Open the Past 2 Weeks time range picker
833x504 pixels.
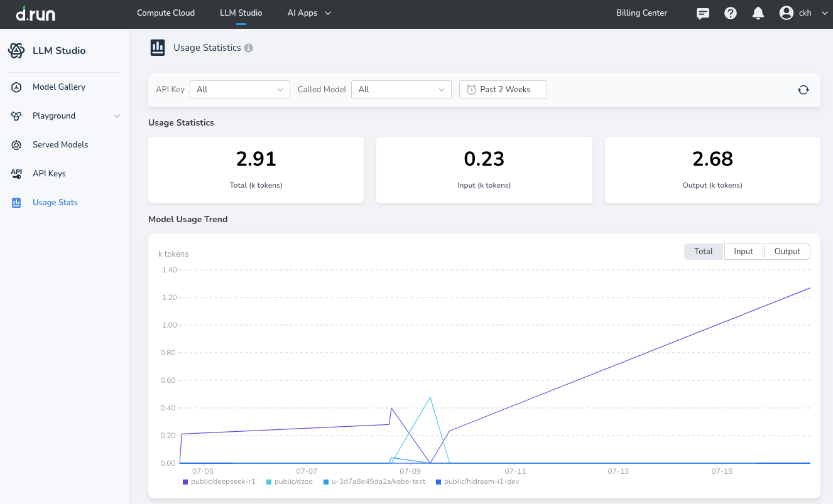click(503, 90)
